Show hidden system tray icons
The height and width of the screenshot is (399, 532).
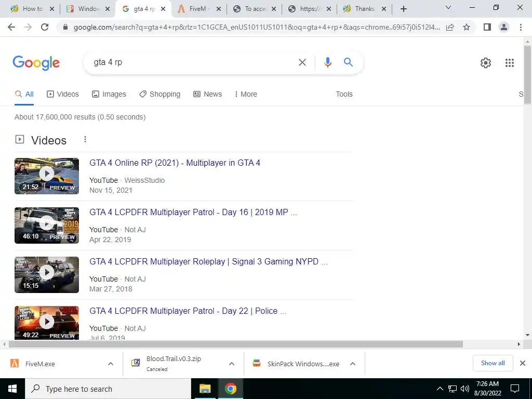[x=440, y=389]
